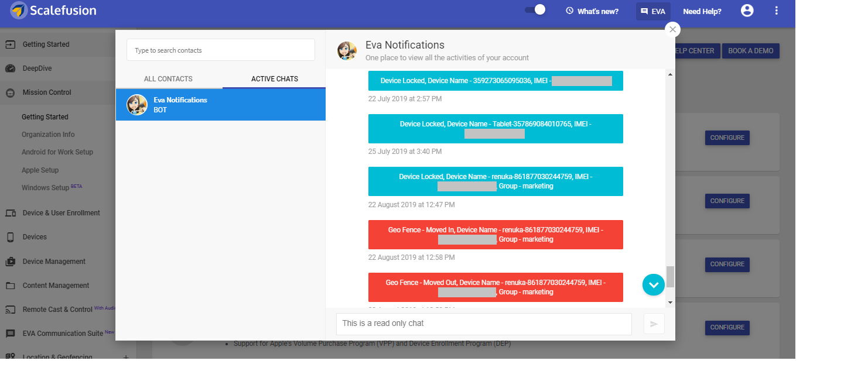
Task: Open Apple Setup submenu item
Action: coord(40,170)
